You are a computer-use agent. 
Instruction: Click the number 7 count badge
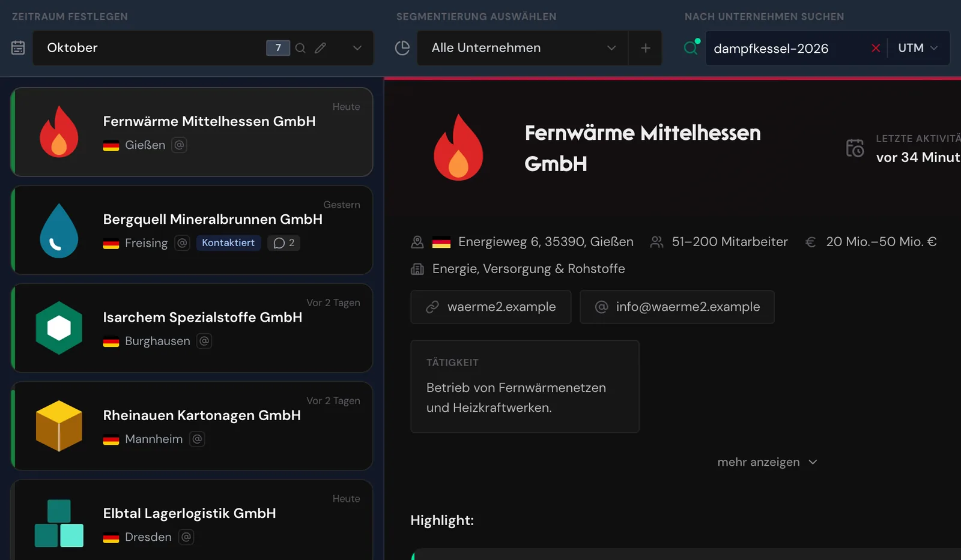278,48
